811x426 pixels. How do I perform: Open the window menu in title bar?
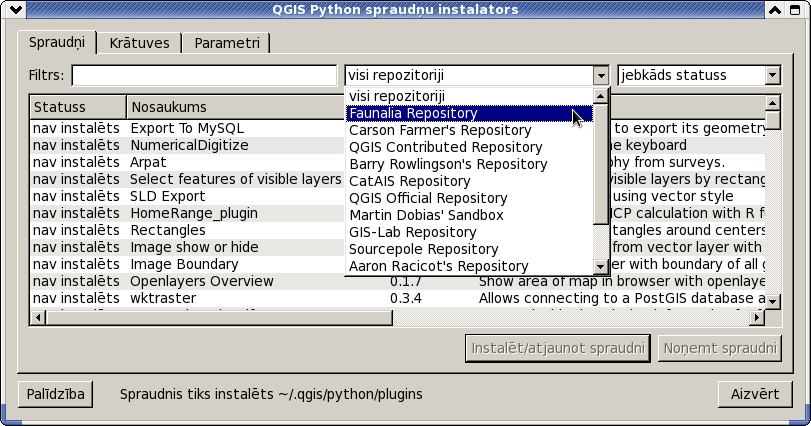tap(16, 9)
